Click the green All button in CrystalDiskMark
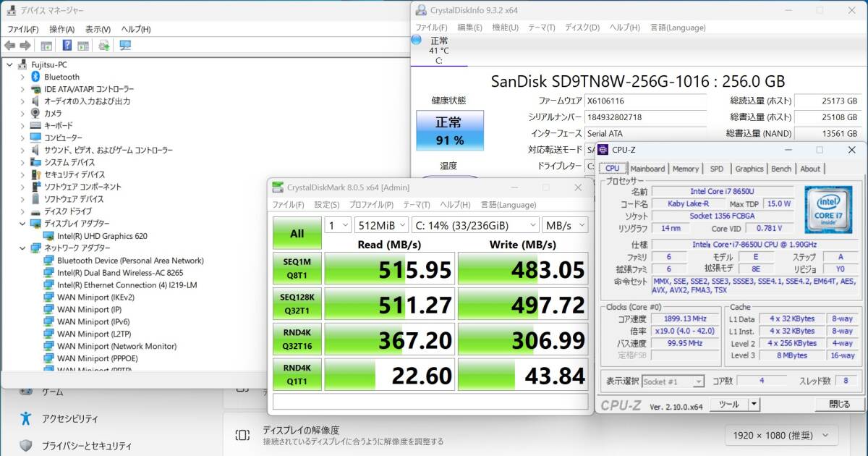 tap(297, 234)
